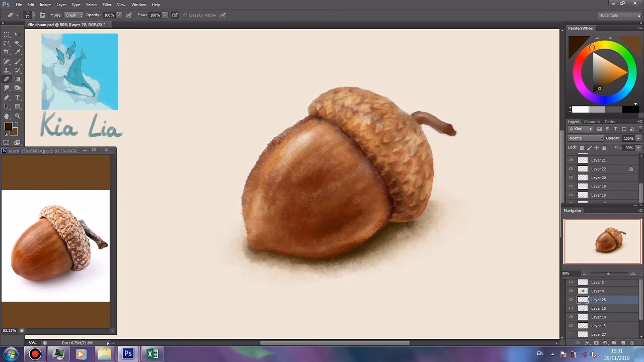Open the eraser Mode dropdown

[74, 15]
